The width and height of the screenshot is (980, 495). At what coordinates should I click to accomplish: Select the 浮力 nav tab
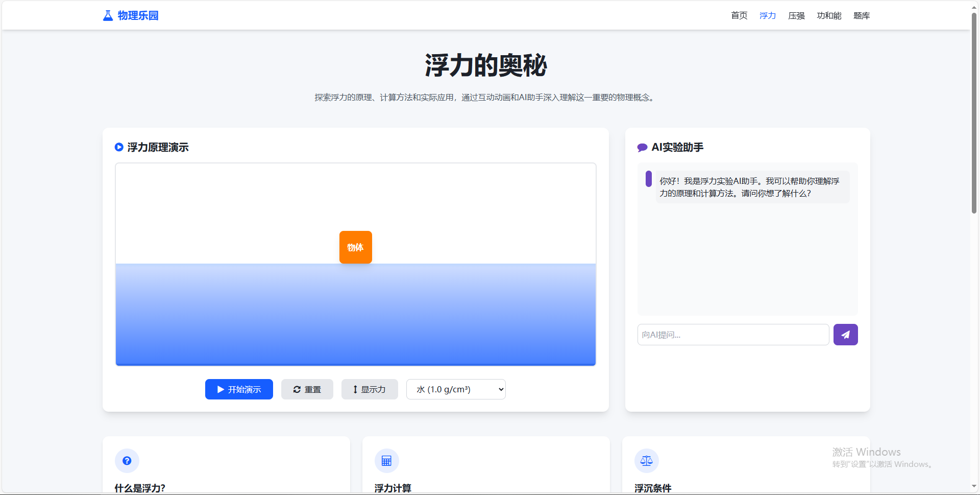click(767, 16)
